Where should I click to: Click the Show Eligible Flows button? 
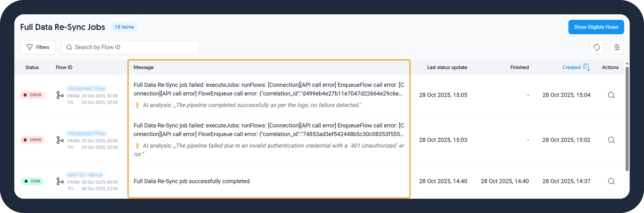click(x=596, y=27)
